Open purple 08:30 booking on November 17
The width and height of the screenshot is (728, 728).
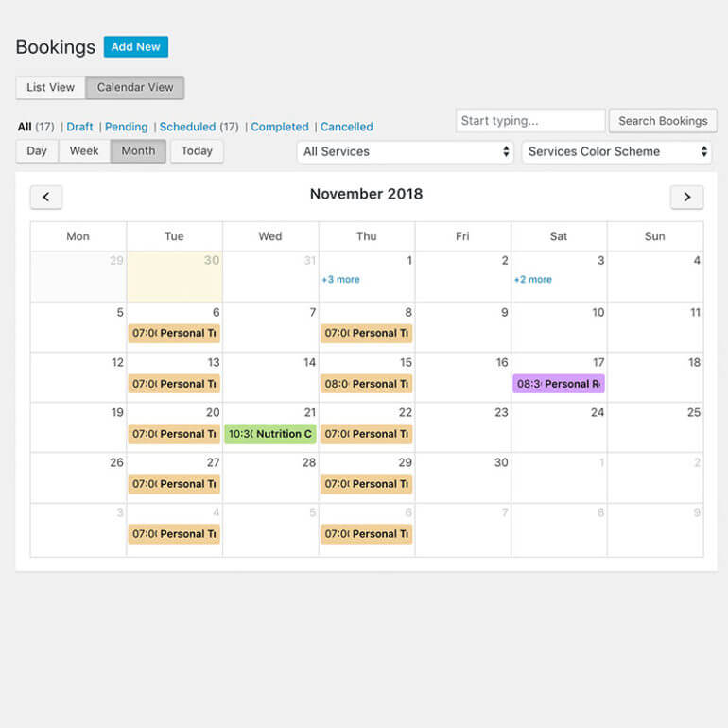[x=558, y=384]
